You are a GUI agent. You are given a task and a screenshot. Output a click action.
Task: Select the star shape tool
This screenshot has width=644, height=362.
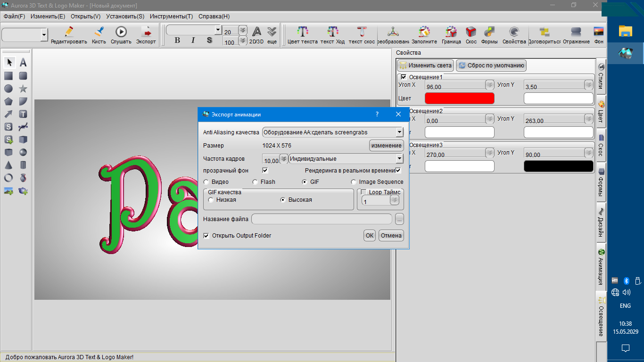click(23, 89)
